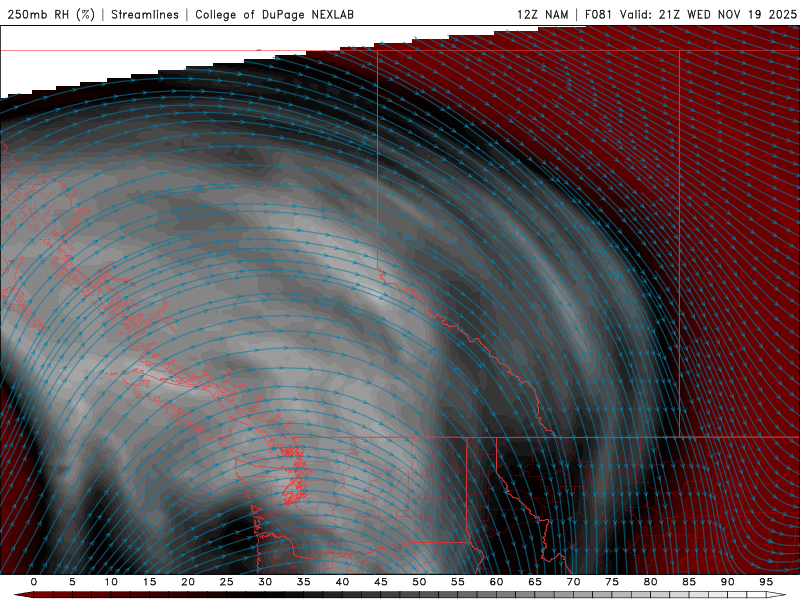This screenshot has width=800, height=600.
Task: Click "College of DuPage NEXLAB" header text
Action: [x=274, y=14]
